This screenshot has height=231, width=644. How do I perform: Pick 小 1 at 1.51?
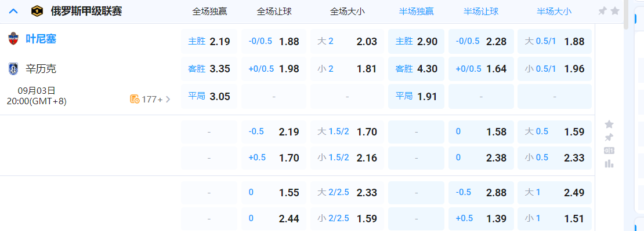point(555,219)
